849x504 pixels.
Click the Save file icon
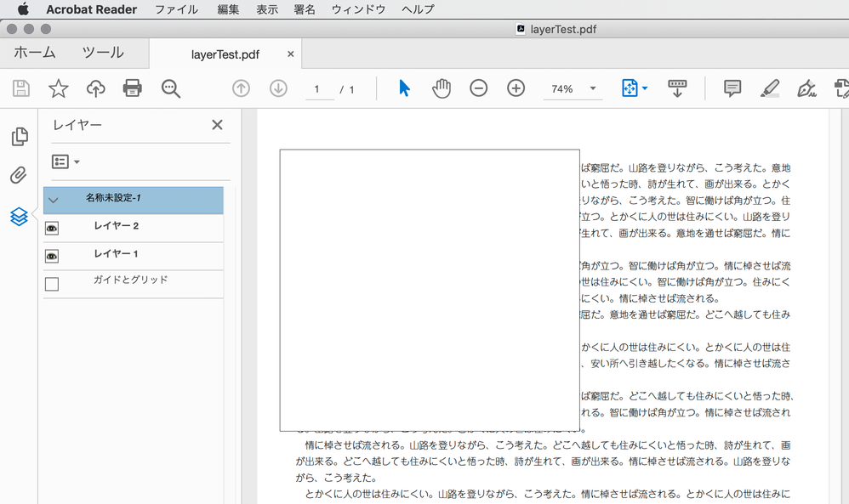point(21,88)
